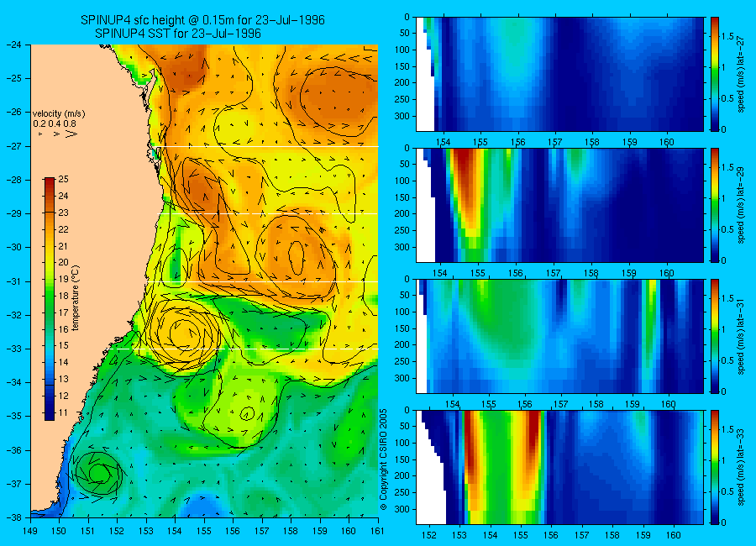Click the small closed contour near 156.5E, 35S
The image size is (756, 546).
247,413
